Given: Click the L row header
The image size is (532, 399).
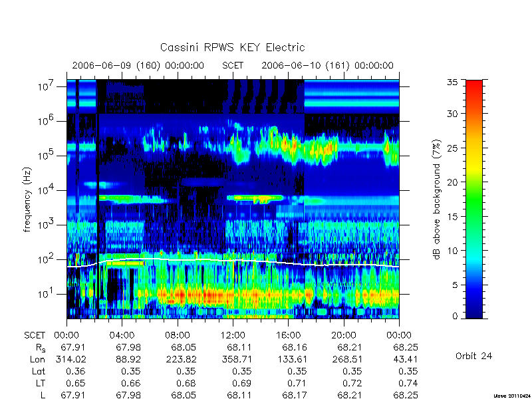Looking at the screenshot, I should (x=43, y=395).
